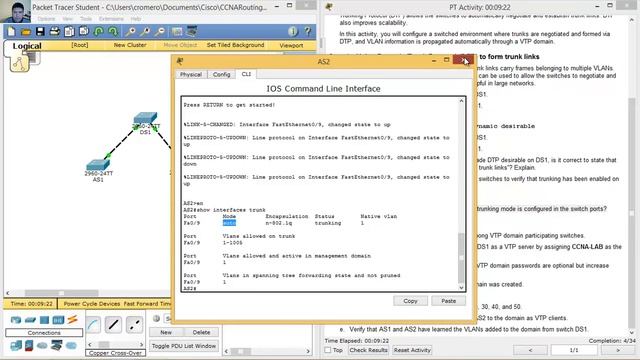640x360 pixels.
Task: Switch to Logical workspace view
Action: pos(27,46)
